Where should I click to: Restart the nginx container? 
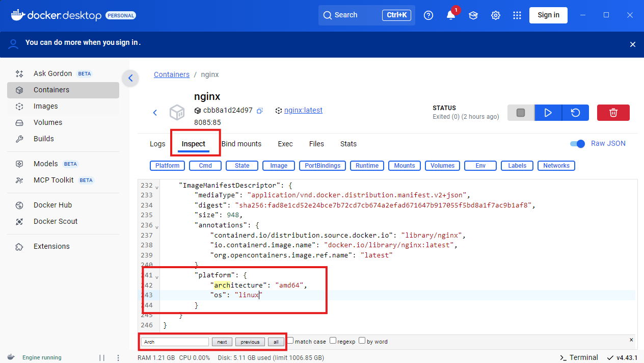click(x=576, y=113)
